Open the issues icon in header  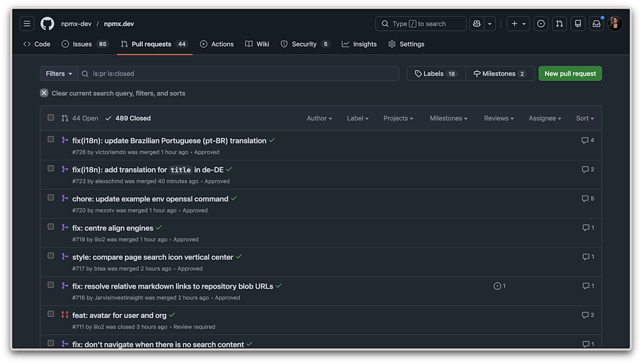[x=541, y=24]
